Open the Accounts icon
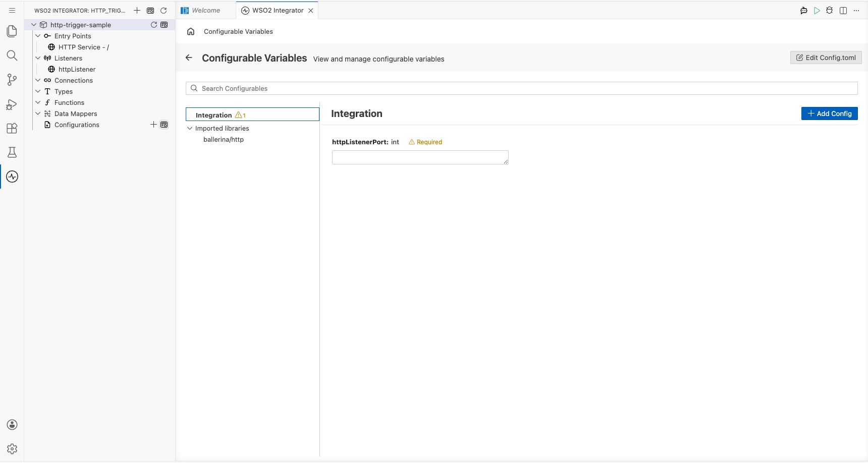Image resolution: width=868 pixels, height=463 pixels. click(12, 425)
